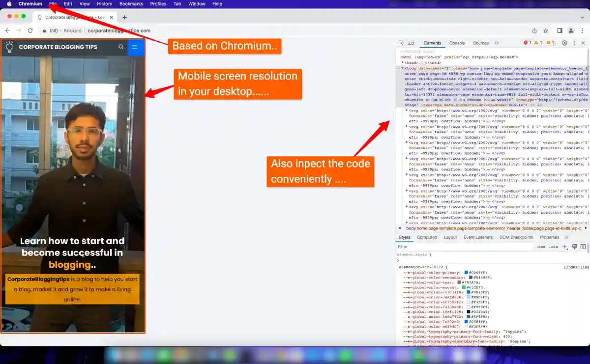Click the site search magnifier icon
The image size is (590, 364).
(x=121, y=47)
